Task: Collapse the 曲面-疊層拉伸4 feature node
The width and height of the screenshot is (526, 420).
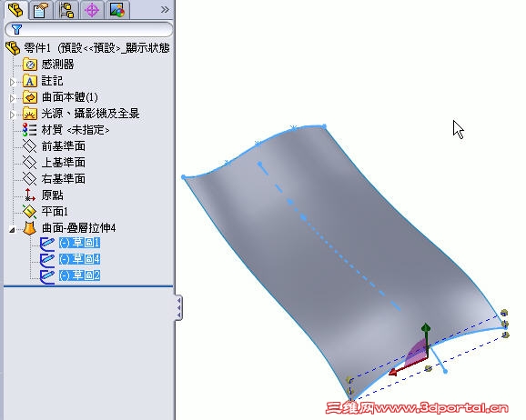Action: (x=13, y=230)
